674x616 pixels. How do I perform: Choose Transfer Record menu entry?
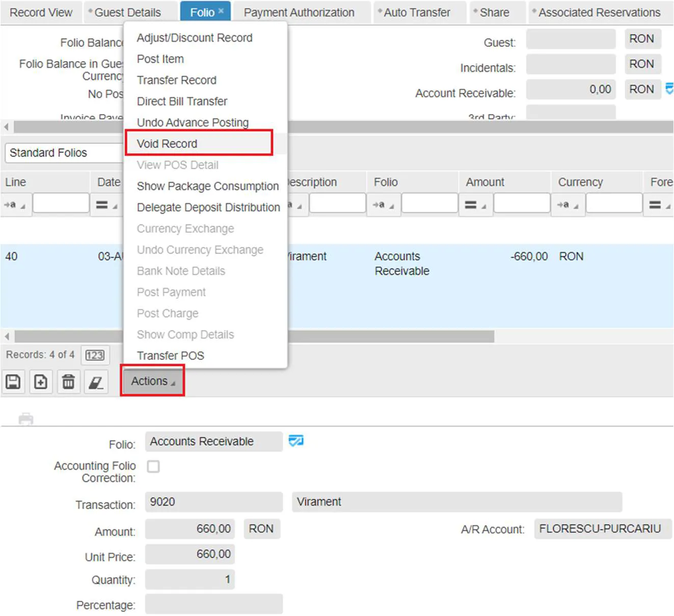[177, 80]
